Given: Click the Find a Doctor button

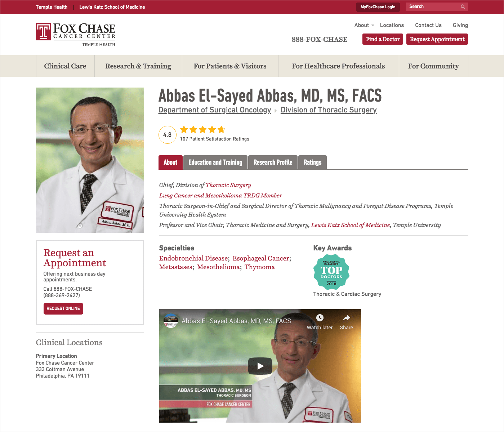Looking at the screenshot, I should point(383,39).
